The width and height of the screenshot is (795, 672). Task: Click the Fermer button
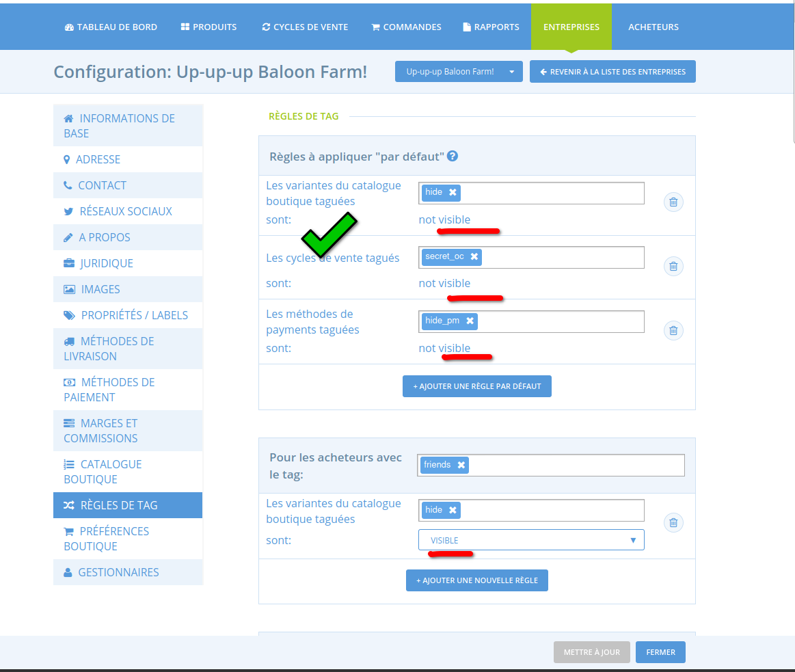click(660, 652)
